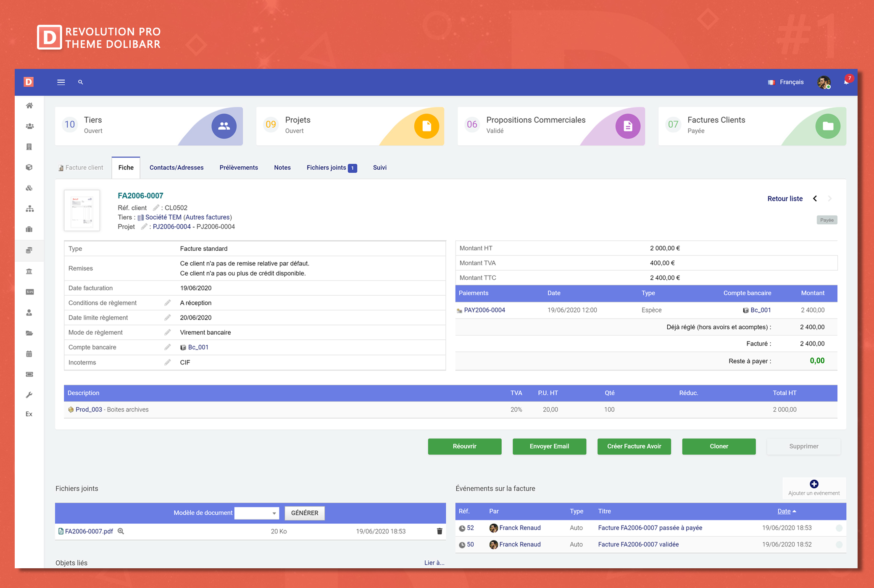Open product Prod_003 link
Image resolution: width=874 pixels, height=588 pixels.
[89, 409]
